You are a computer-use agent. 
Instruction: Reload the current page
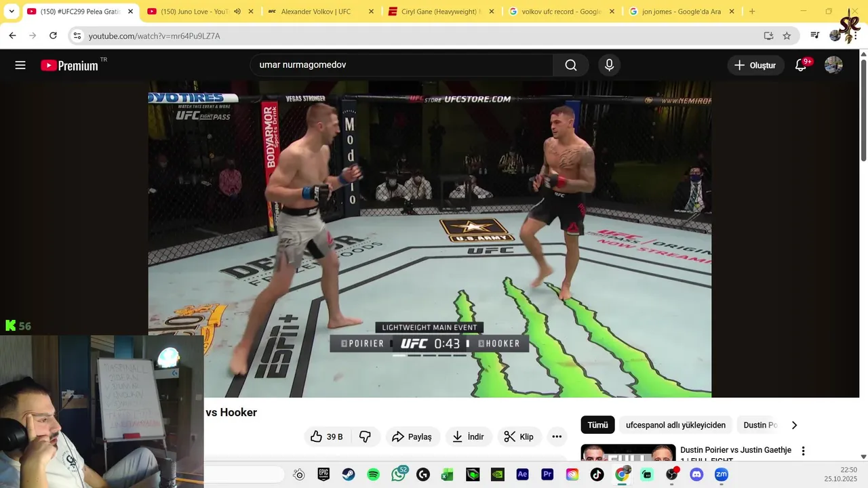(x=53, y=35)
